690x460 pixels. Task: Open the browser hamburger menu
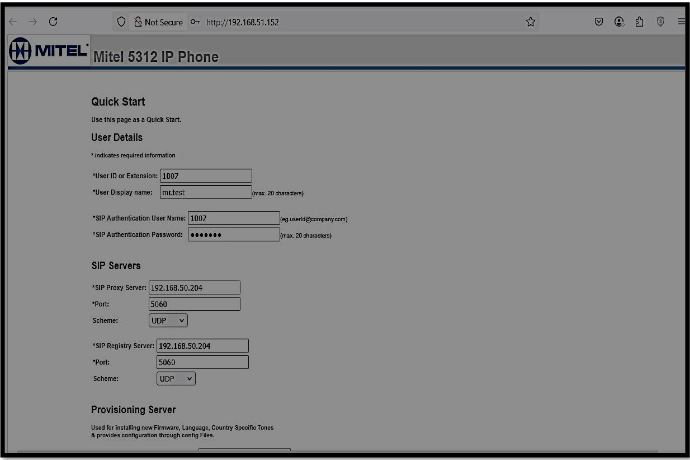(681, 22)
